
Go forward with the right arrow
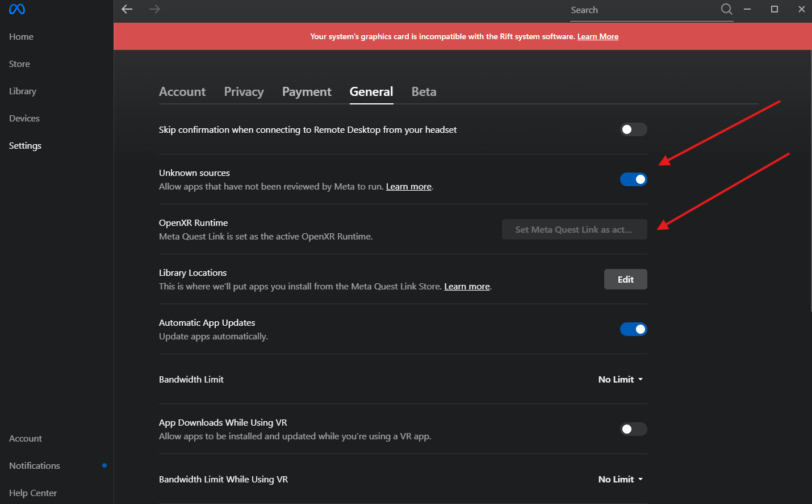click(x=154, y=9)
